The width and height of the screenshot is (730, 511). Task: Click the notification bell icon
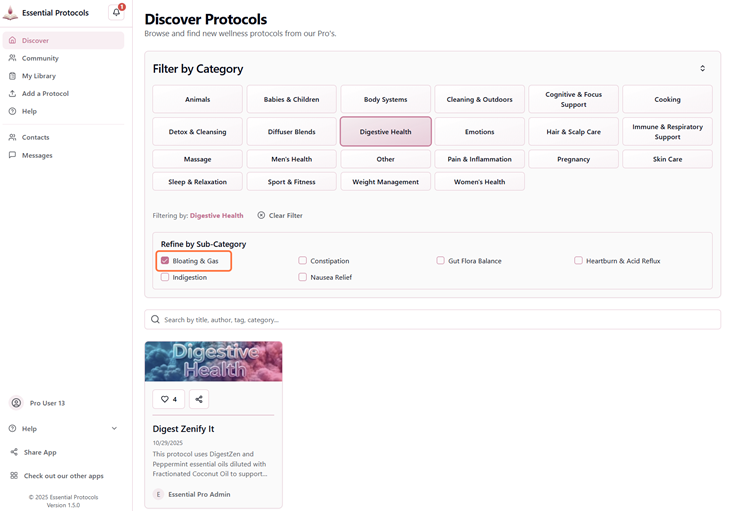(x=116, y=13)
